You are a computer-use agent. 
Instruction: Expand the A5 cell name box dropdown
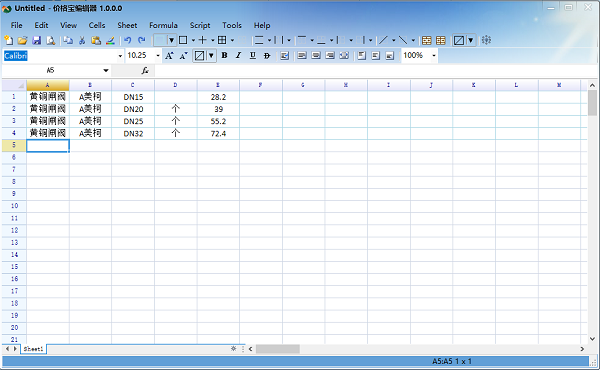[x=106, y=70]
